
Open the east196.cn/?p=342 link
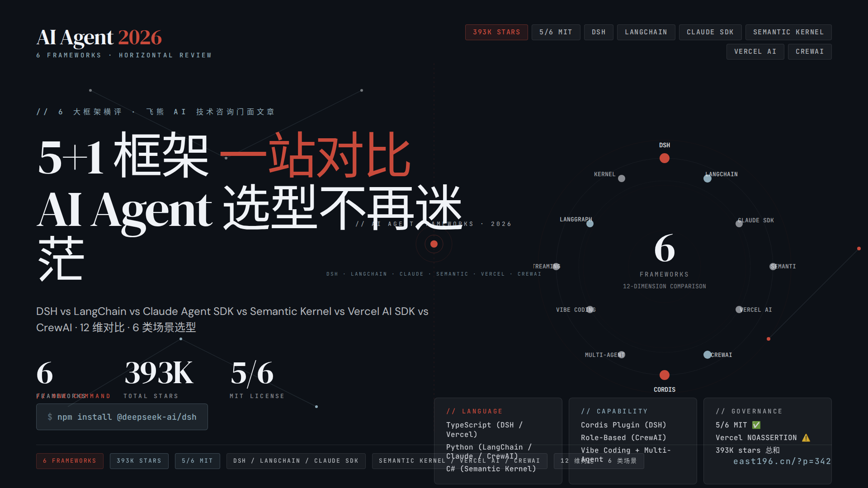click(782, 461)
